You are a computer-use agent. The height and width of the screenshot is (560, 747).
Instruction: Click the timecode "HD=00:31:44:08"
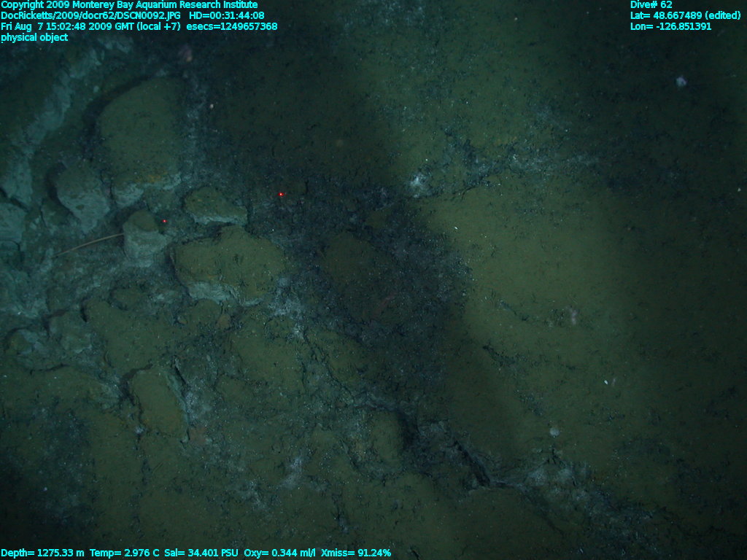(x=227, y=16)
